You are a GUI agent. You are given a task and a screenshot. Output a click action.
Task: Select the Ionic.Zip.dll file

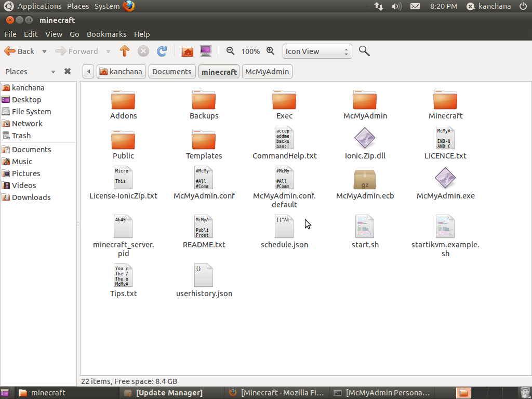[x=365, y=143]
